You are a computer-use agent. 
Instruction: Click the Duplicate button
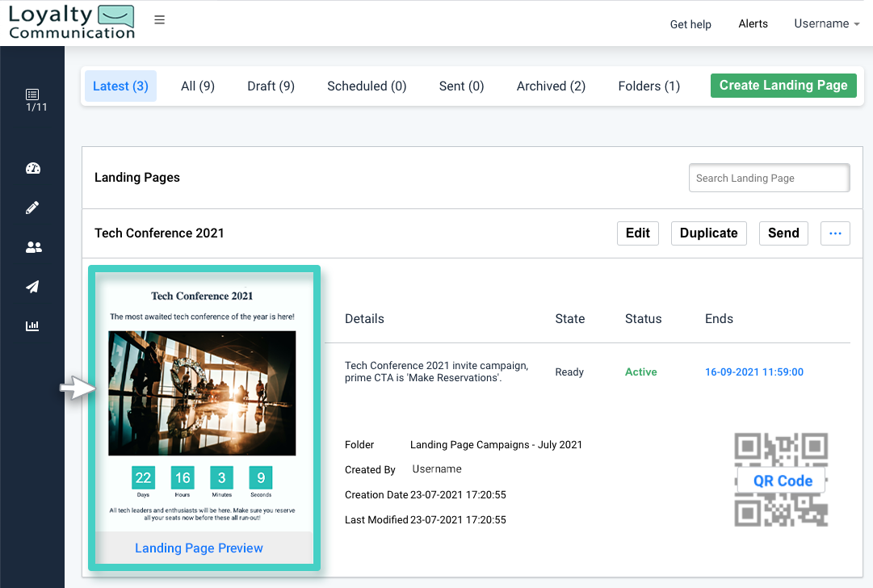tap(709, 233)
